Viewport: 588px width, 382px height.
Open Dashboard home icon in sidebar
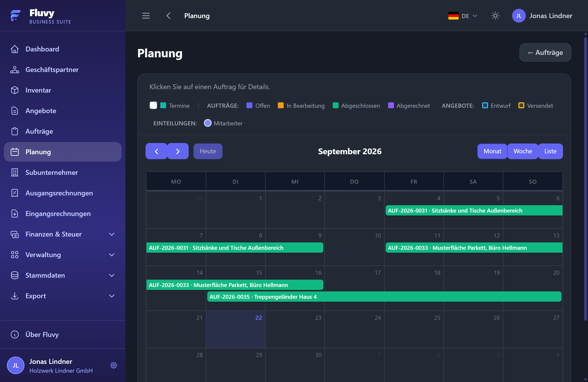point(15,49)
